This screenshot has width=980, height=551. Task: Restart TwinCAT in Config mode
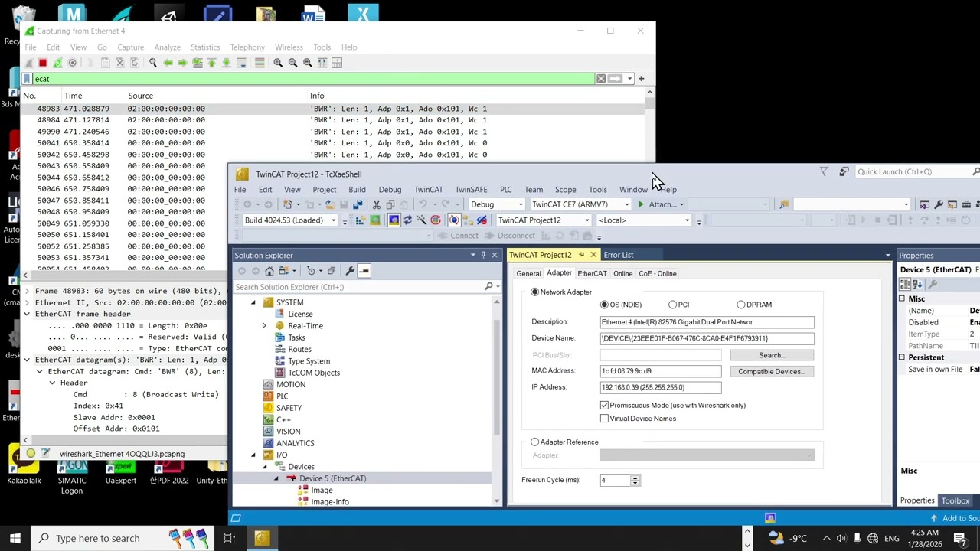[x=394, y=220]
